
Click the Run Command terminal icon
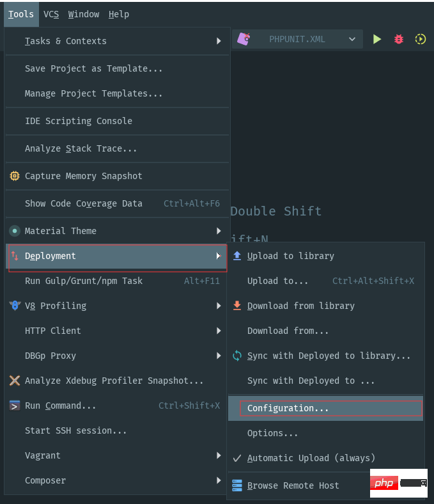[x=15, y=406]
